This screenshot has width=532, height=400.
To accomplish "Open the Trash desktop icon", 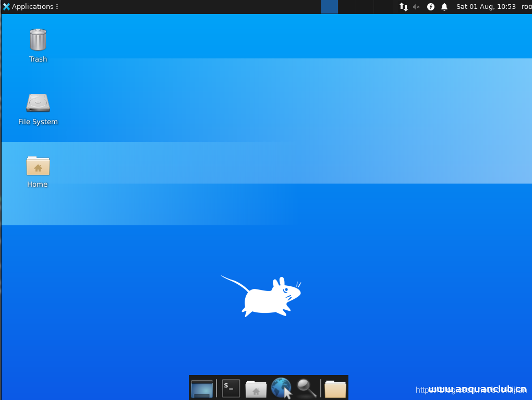I will [38, 41].
